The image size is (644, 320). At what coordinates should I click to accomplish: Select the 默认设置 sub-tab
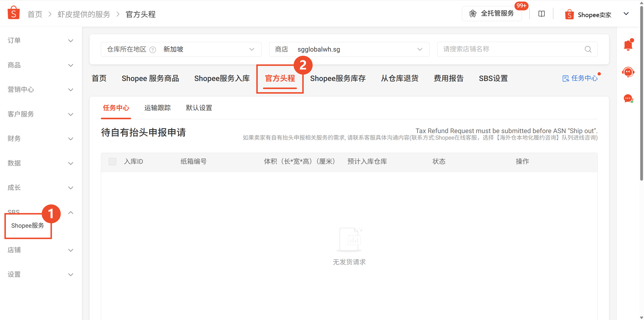(x=199, y=108)
